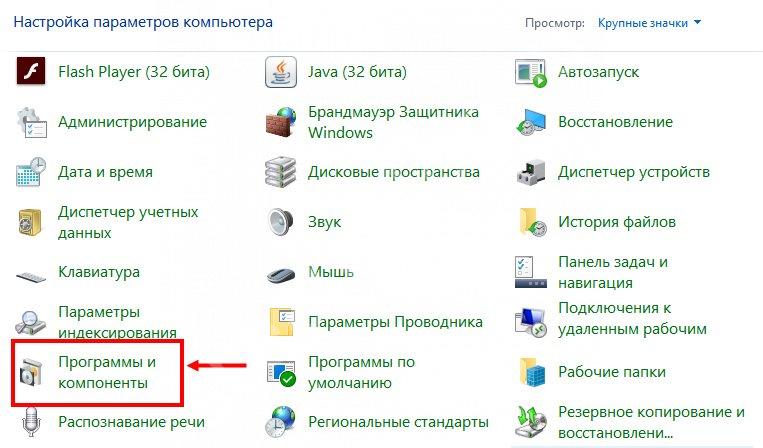Click the Диспетчер учетных данных safe icon
Image resolution: width=763 pixels, height=448 pixels.
[x=30, y=222]
